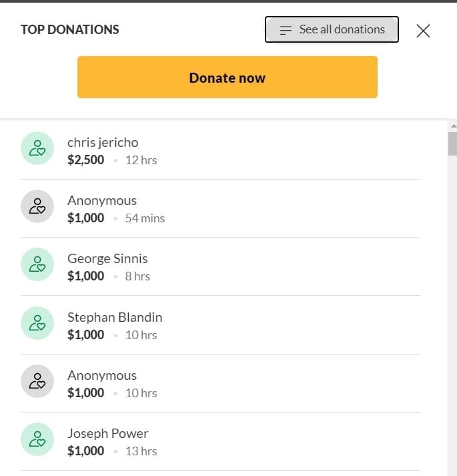457x476 pixels.
Task: Click the Top Donations heading
Action: point(70,29)
